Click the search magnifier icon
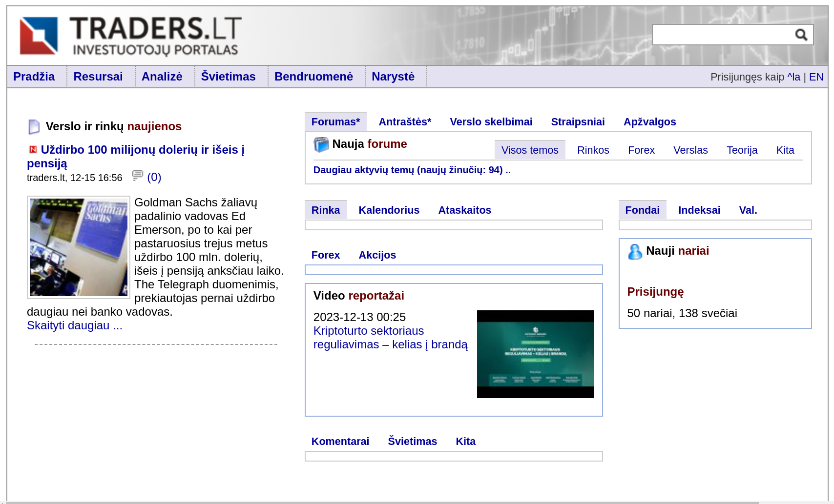The width and height of the screenshot is (834, 504). pos(801,35)
